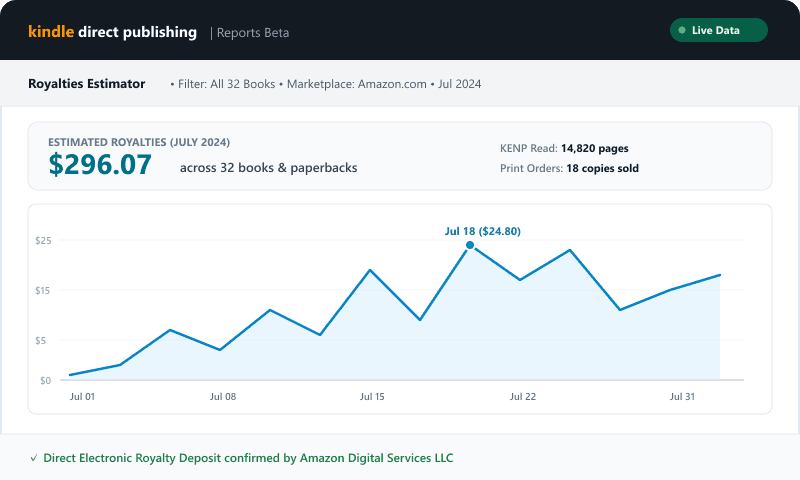
Task: Click the Jul 01 x-axis label
Action: pos(82,396)
